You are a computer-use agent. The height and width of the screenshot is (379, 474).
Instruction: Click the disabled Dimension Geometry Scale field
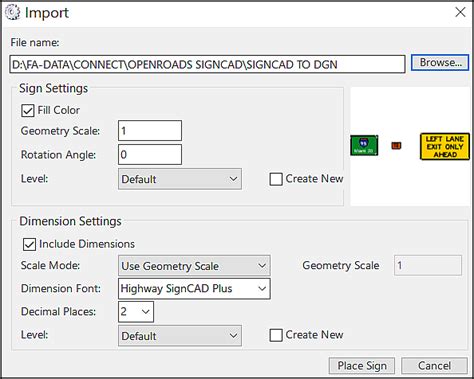coord(428,265)
